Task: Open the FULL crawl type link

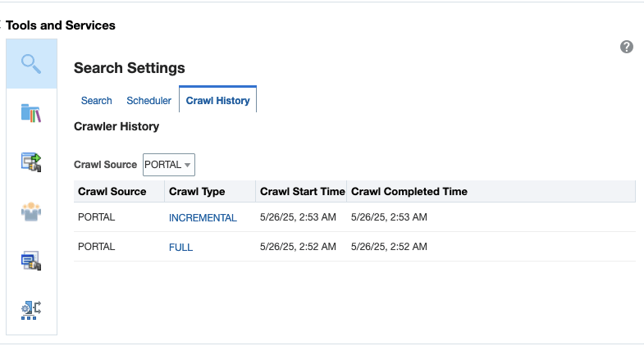Action: 180,247
